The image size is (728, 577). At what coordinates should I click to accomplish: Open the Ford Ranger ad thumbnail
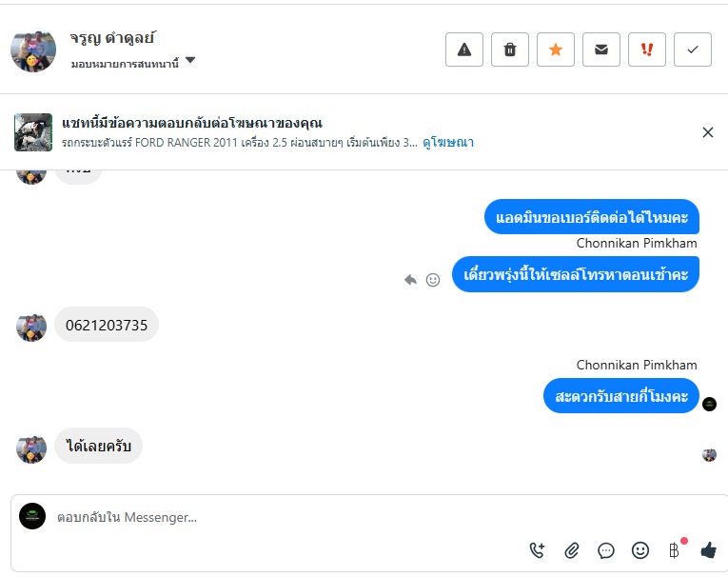point(33,132)
